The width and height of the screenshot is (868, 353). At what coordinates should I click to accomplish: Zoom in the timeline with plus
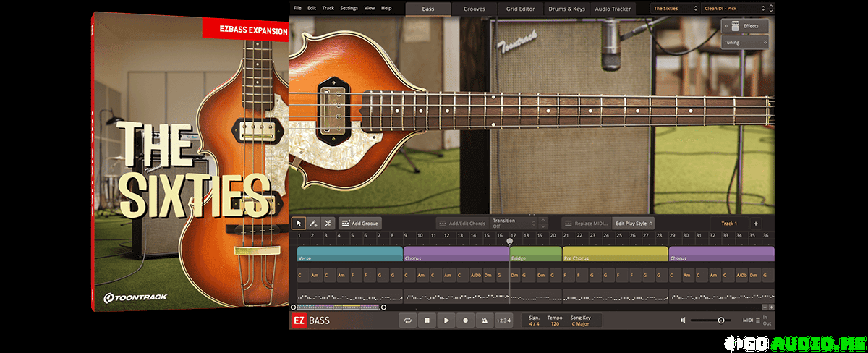[771, 307]
